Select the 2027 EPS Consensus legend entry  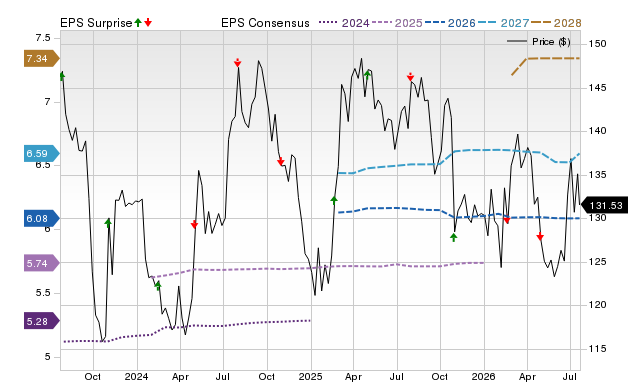(x=503, y=23)
